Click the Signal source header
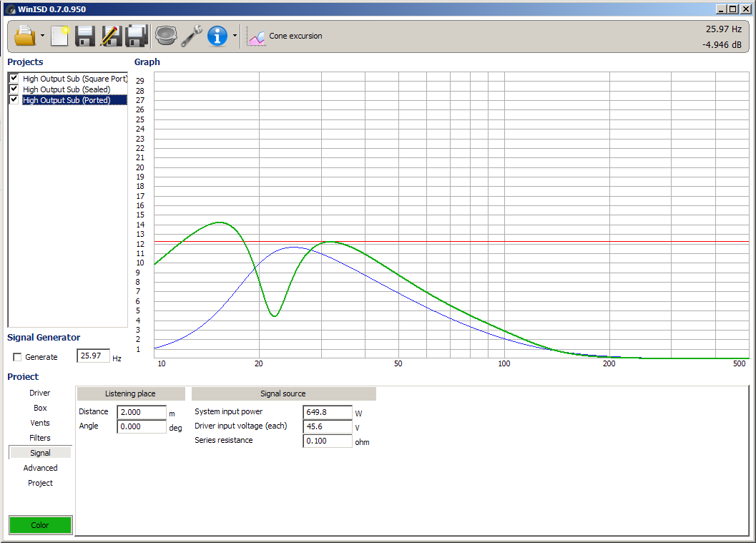 [283, 393]
